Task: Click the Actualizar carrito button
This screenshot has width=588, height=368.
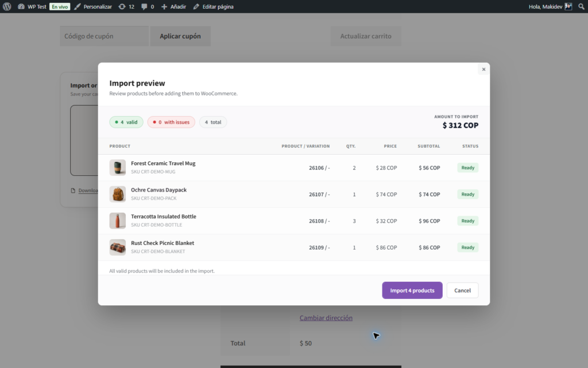Action: tap(366, 36)
